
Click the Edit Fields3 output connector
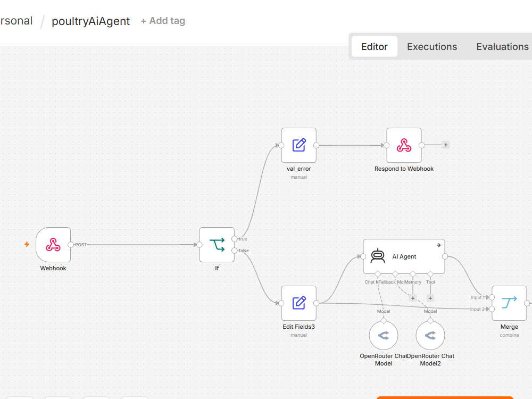316,303
